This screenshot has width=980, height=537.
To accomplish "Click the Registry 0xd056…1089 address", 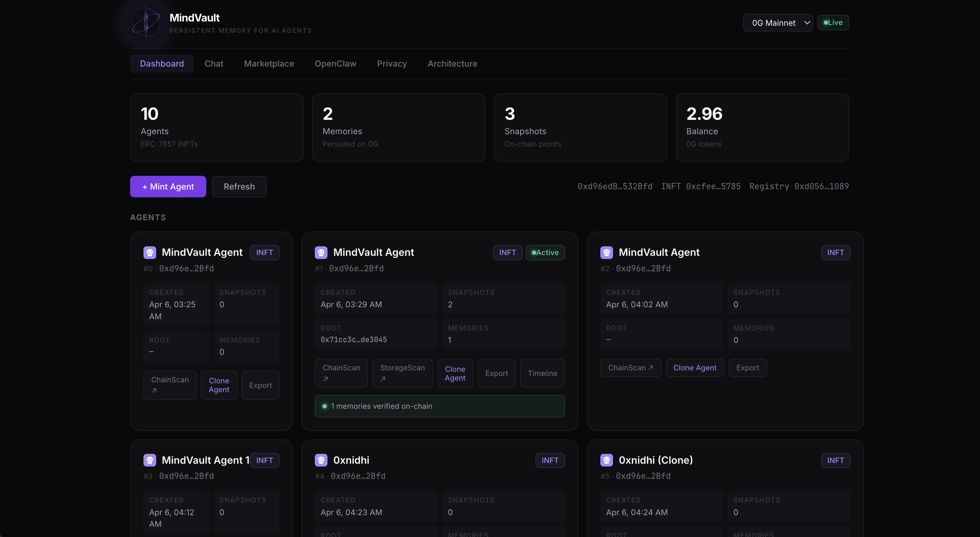I will click(798, 186).
